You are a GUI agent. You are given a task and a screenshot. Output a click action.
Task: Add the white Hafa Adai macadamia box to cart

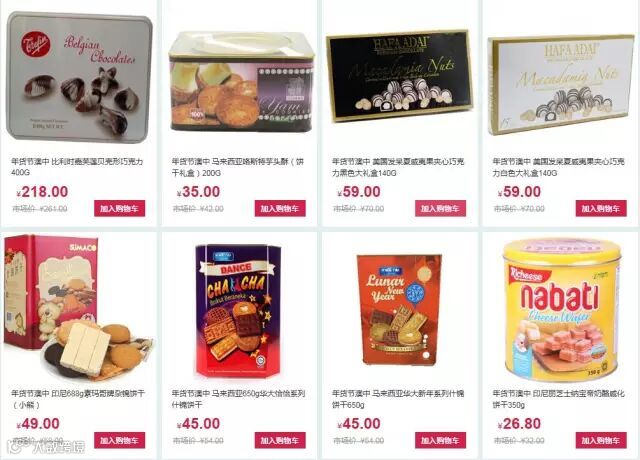point(601,208)
